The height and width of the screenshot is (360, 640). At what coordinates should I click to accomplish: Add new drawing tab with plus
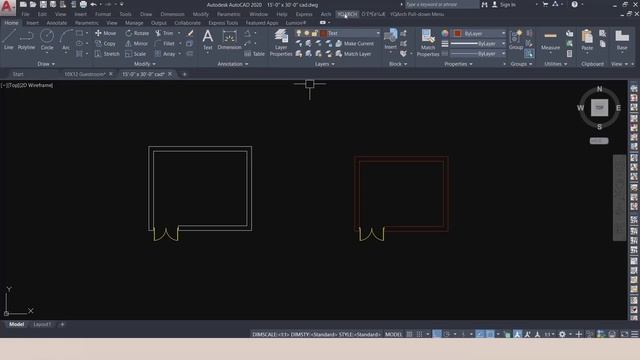[184, 74]
